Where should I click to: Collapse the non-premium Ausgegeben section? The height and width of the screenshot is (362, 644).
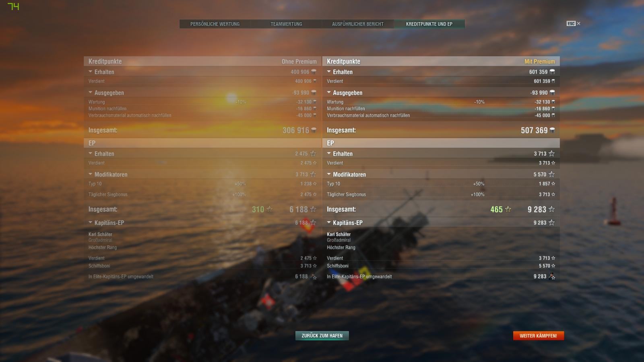click(x=91, y=93)
